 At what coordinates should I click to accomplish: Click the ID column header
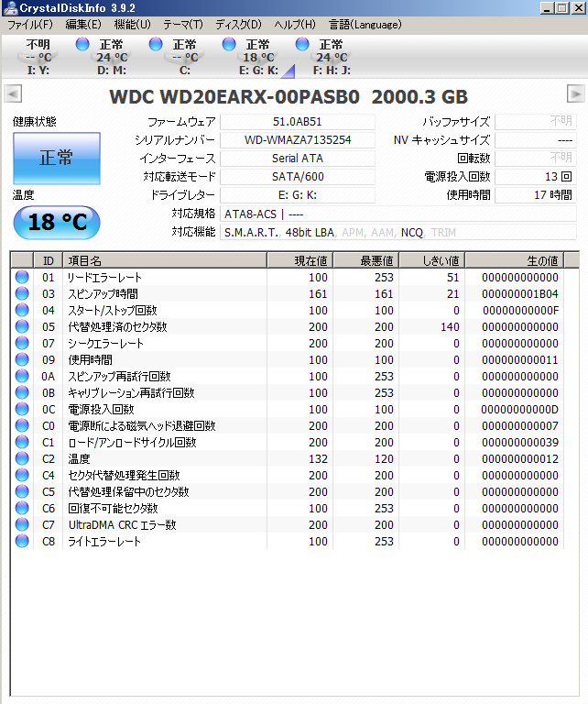(x=48, y=261)
